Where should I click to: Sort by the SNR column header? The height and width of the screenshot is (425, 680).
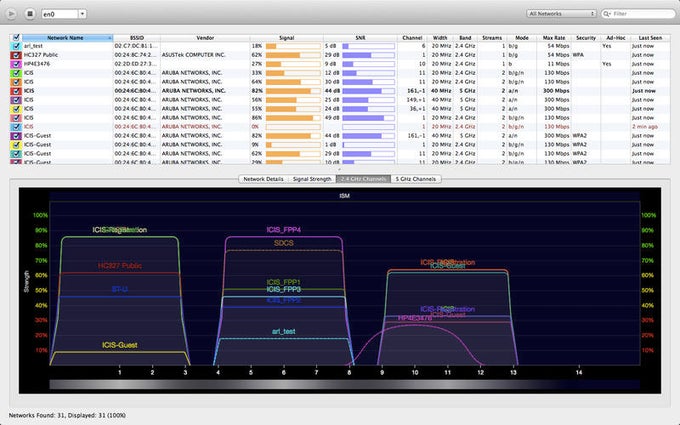[x=360, y=38]
